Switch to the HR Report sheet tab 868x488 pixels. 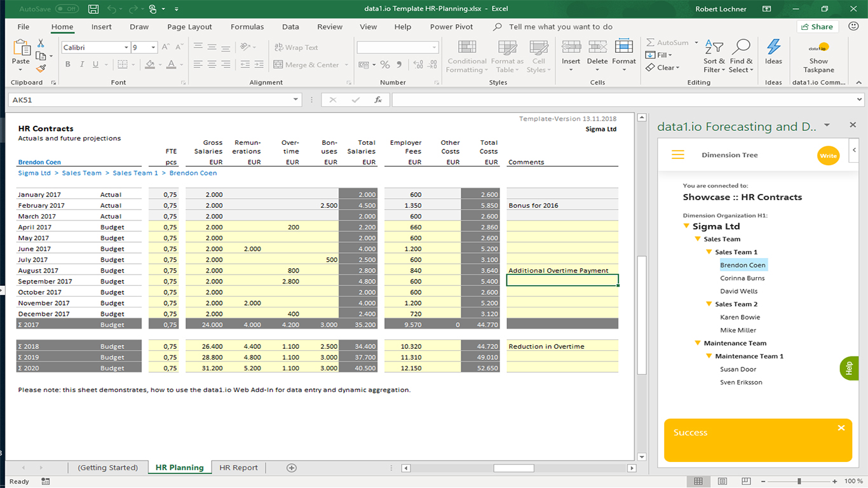click(238, 468)
